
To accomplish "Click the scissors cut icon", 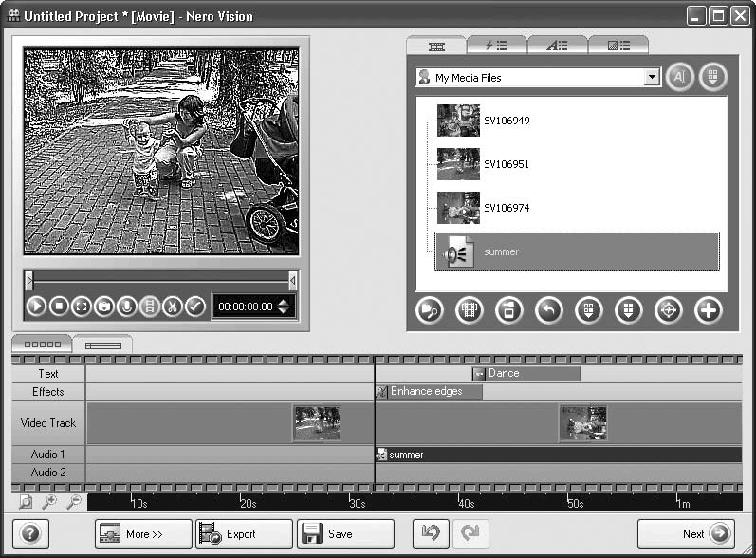I will click(x=172, y=307).
